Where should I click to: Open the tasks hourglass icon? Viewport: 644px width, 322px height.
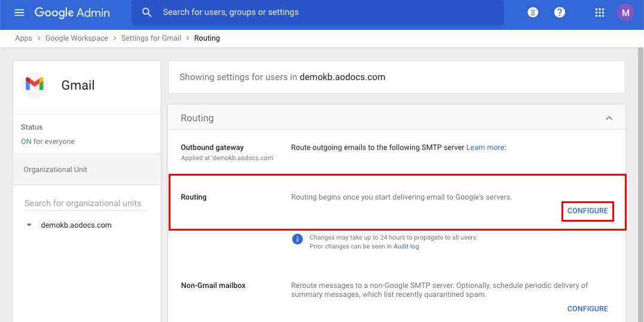pyautogui.click(x=533, y=13)
